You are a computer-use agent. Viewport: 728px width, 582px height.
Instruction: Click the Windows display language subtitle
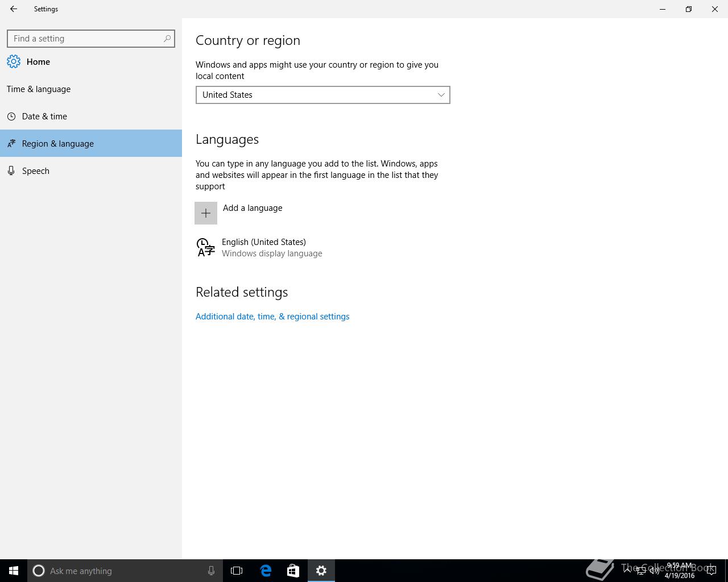click(272, 253)
